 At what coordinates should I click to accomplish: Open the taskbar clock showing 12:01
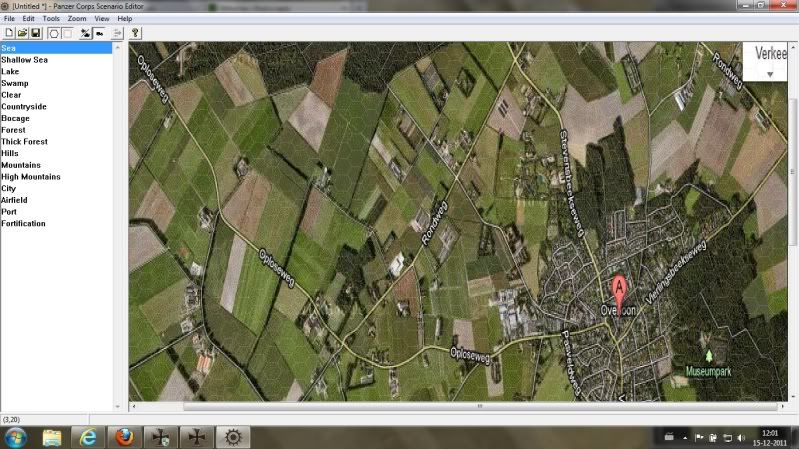coord(769,438)
